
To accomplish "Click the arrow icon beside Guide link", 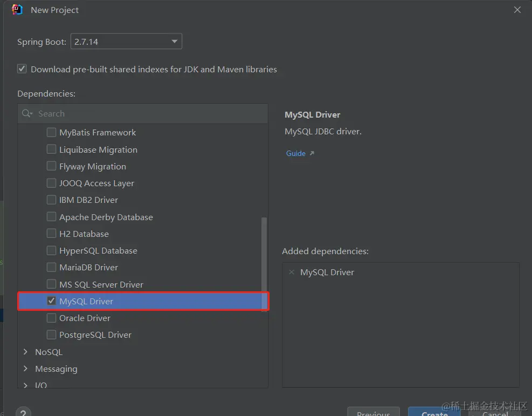I will [x=312, y=153].
